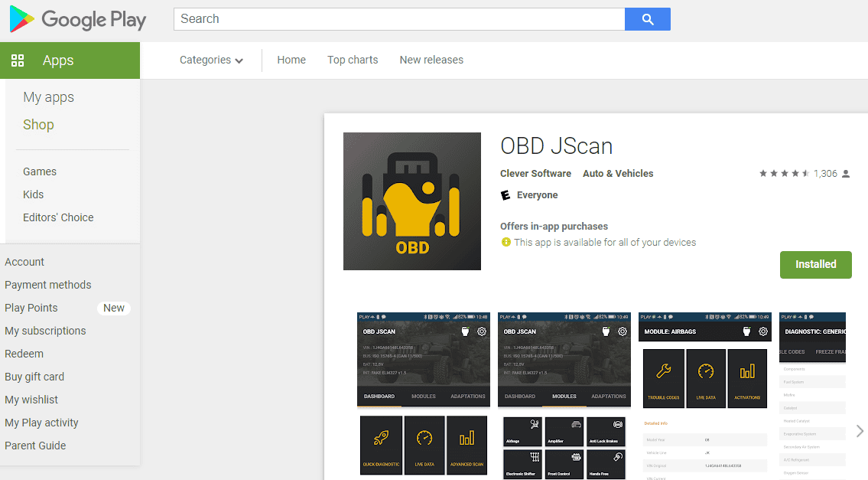The height and width of the screenshot is (480, 868).
Task: Open the Modules screenshot thumbnail
Action: tap(564, 396)
